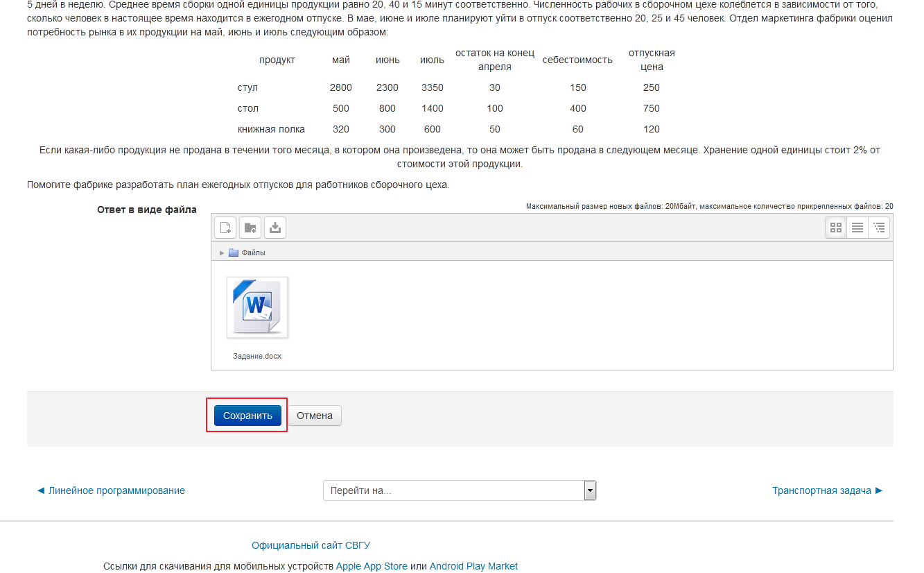Open the Перейти на... dropdown
924x573 pixels.
pyautogui.click(x=453, y=490)
